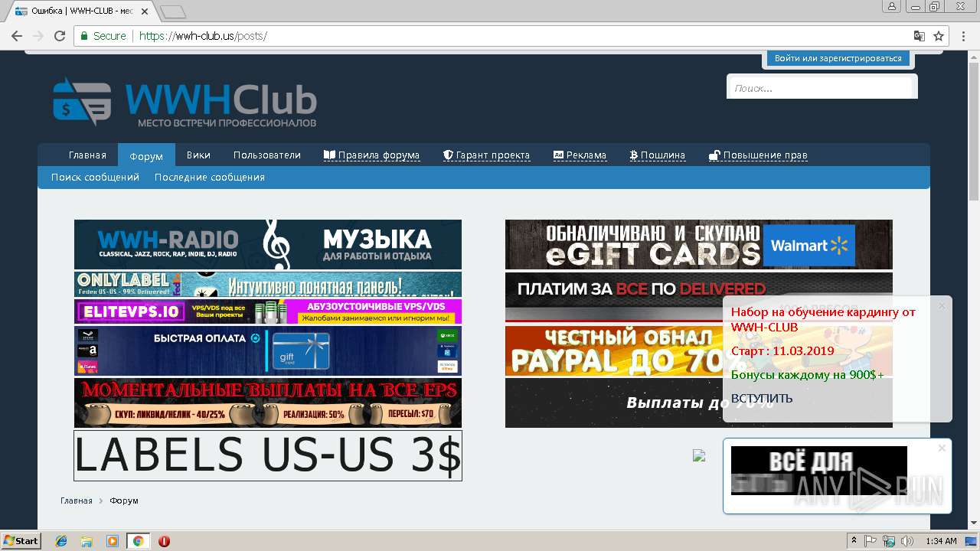
Task: Open the Пользователи navigation tab
Action: [x=267, y=155]
